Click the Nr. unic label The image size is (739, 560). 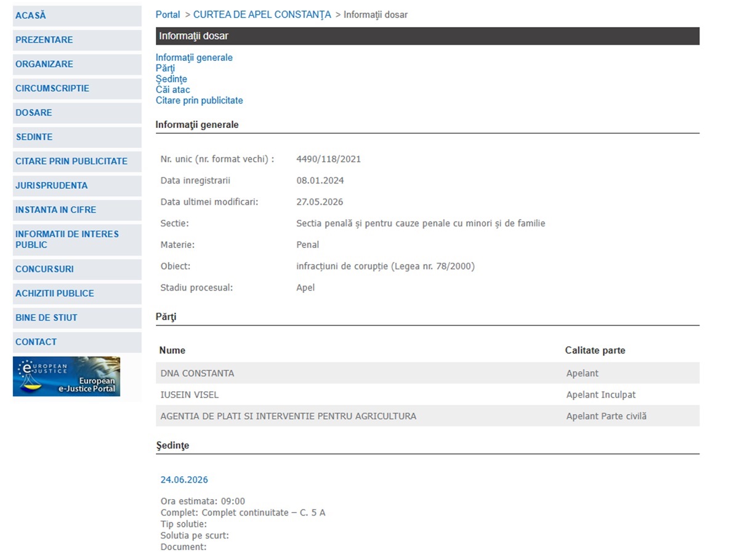pyautogui.click(x=217, y=159)
